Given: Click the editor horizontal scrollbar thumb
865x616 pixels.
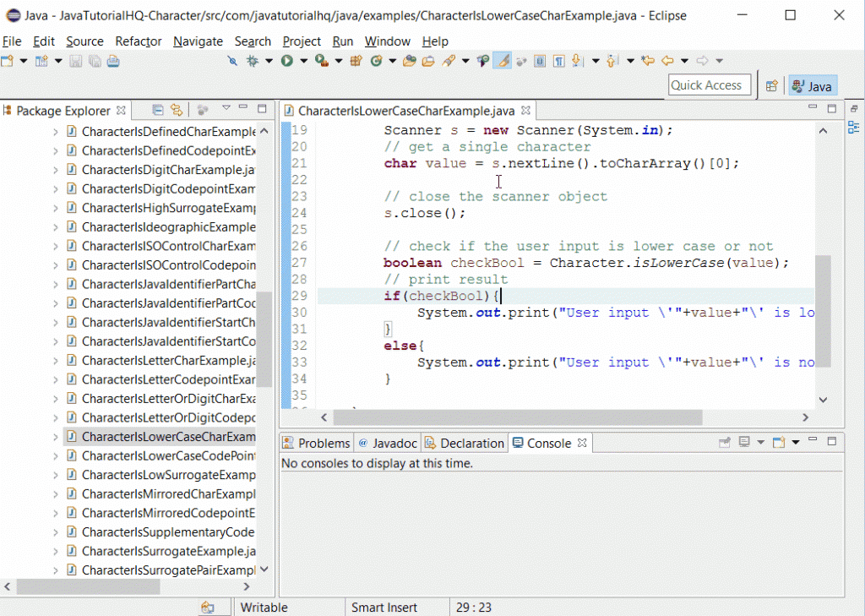Looking at the screenshot, I should [518, 417].
